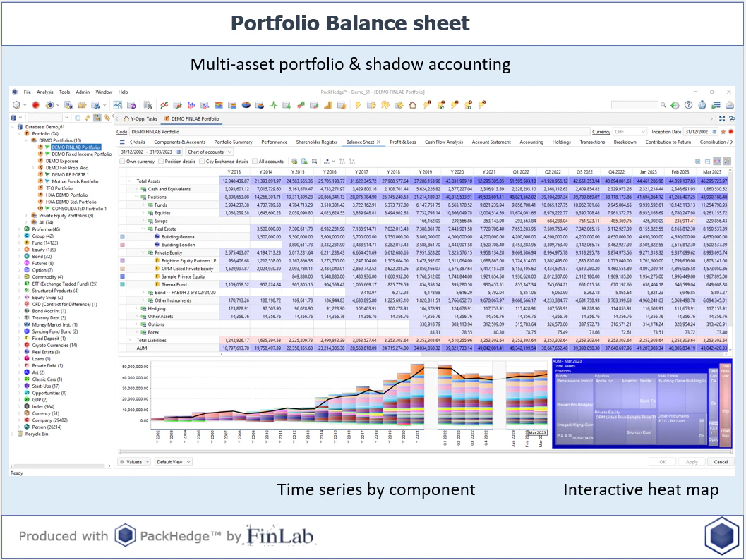Click the bar chart icon in the toolbar
Viewport: 746px width, 560px height.
191,104
